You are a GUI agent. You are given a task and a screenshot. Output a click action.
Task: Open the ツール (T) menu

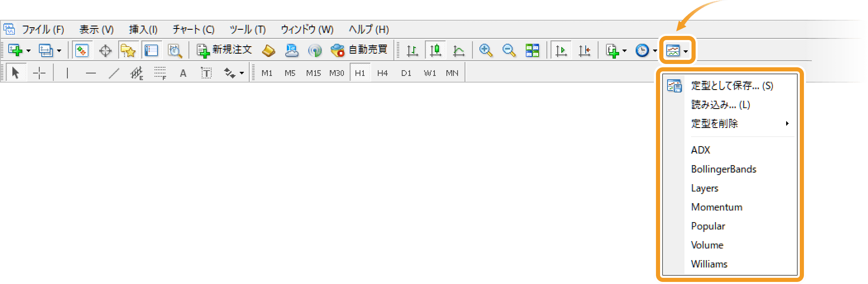pyautogui.click(x=248, y=30)
